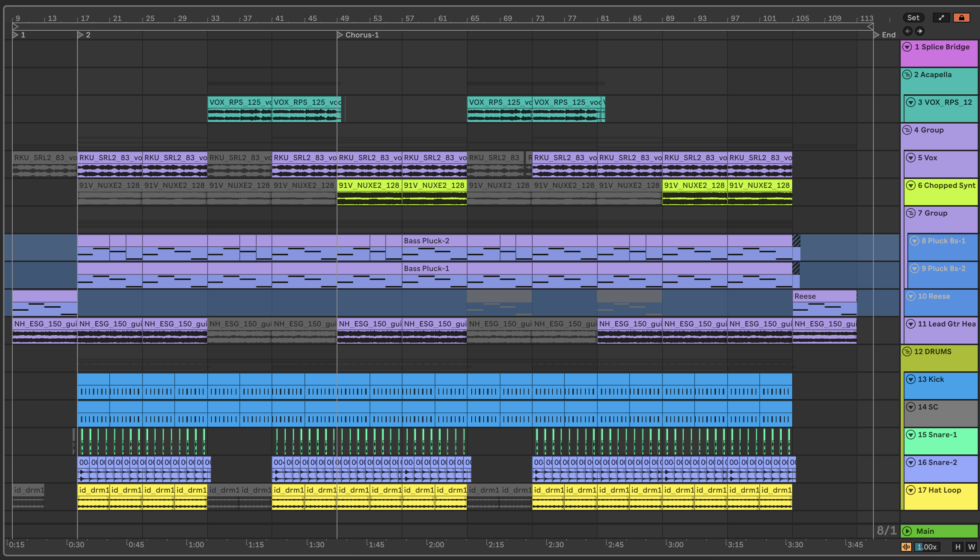Click the Main track play icon
Viewport: 980px width, 560px height.
(907, 531)
